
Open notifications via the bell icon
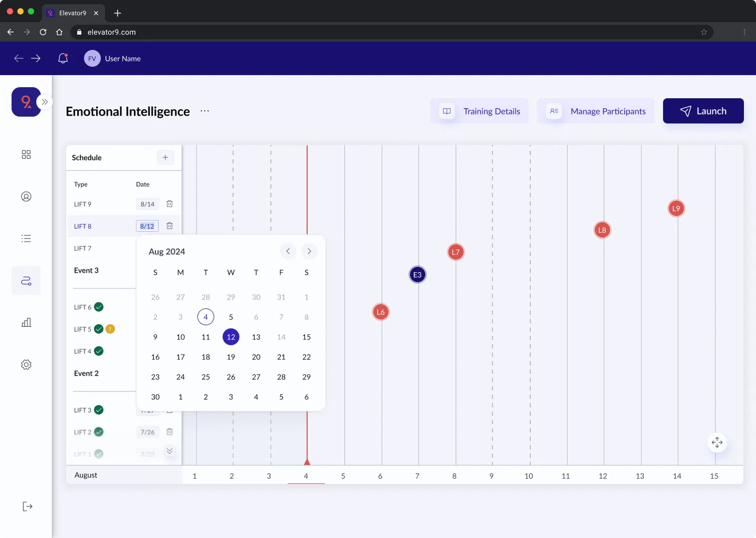tap(62, 58)
